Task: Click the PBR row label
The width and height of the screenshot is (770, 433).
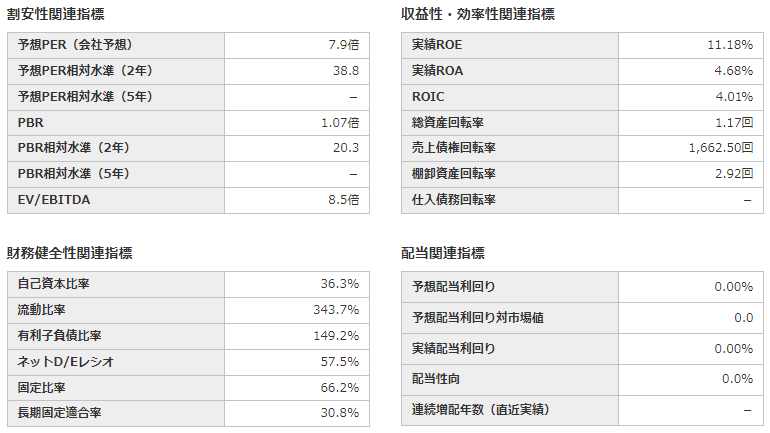Action: click(x=31, y=122)
